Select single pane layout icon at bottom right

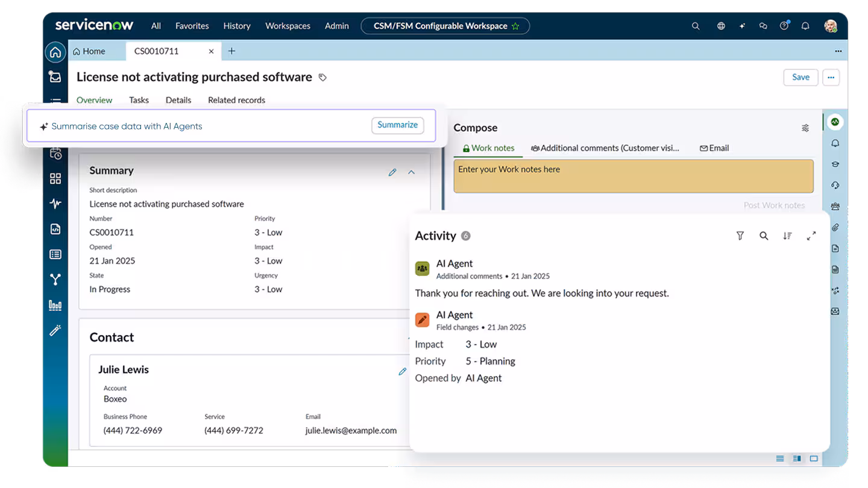coord(814,458)
